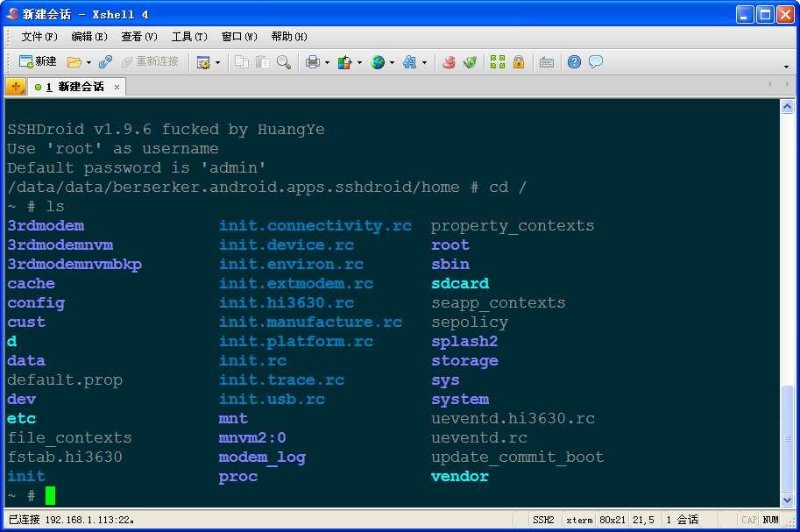Image resolution: width=800 pixels, height=532 pixels.
Task: Click the 3rdmodemnvmbkp directory name
Action: (x=74, y=265)
